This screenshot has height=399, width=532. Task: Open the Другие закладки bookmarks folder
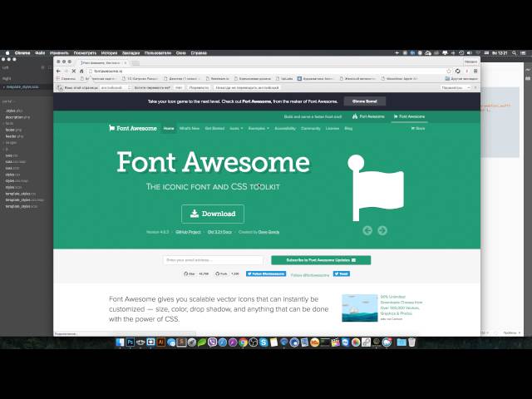tap(461, 79)
